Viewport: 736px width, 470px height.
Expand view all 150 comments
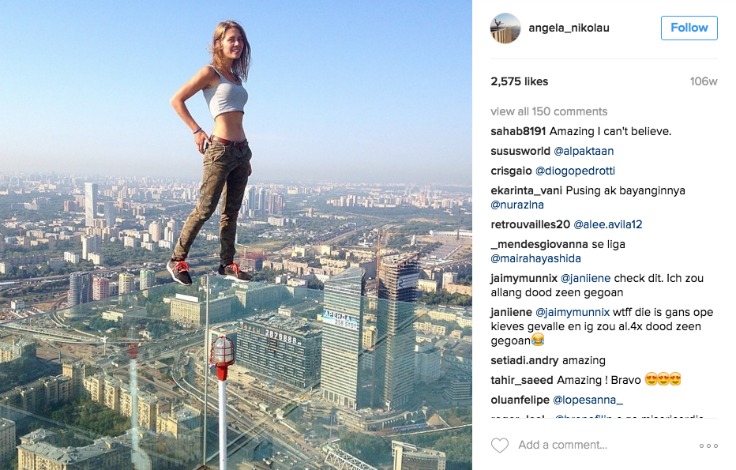point(549,111)
